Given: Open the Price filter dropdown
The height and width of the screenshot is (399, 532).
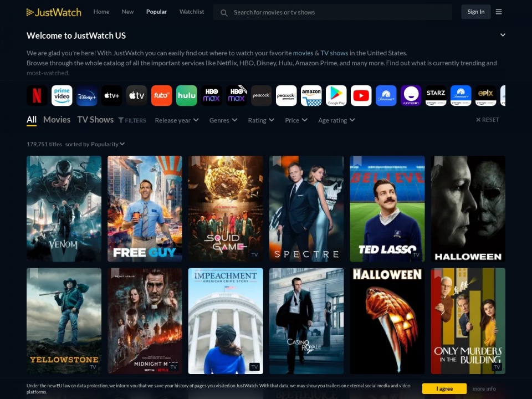Looking at the screenshot, I should tap(296, 120).
